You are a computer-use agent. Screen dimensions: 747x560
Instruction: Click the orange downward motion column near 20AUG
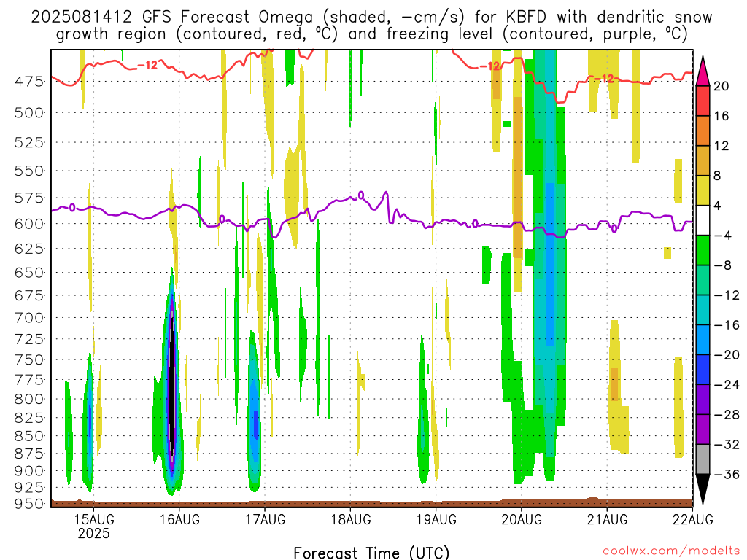click(518, 179)
